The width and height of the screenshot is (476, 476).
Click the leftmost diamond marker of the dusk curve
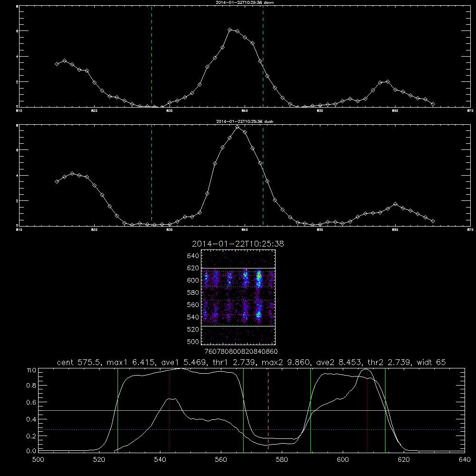click(x=57, y=181)
